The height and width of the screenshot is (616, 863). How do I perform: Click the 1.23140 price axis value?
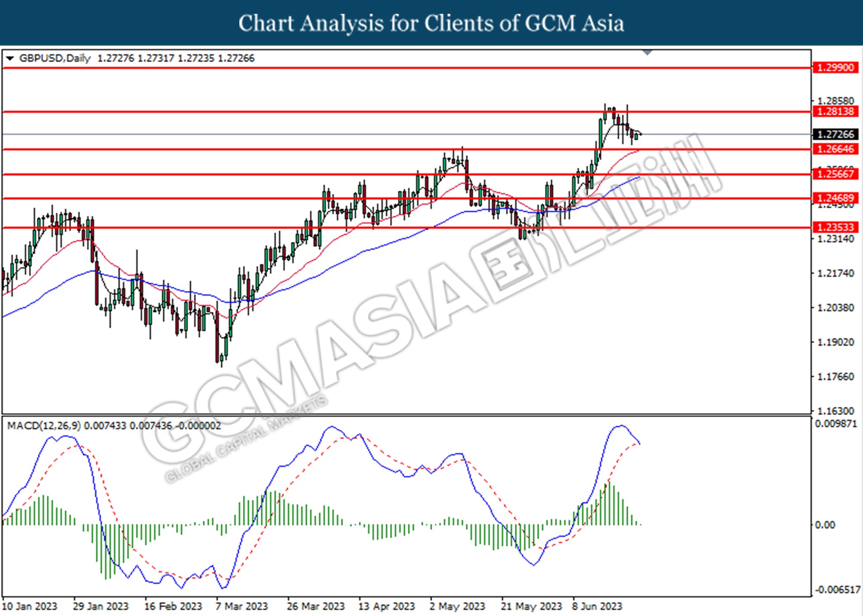click(836, 239)
